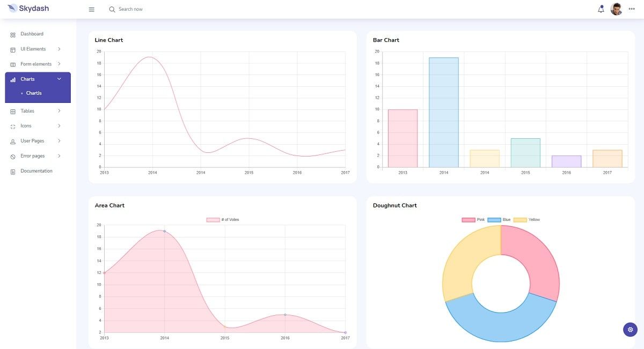
Task: Collapse the Charts section chevron
Action: pyautogui.click(x=59, y=78)
